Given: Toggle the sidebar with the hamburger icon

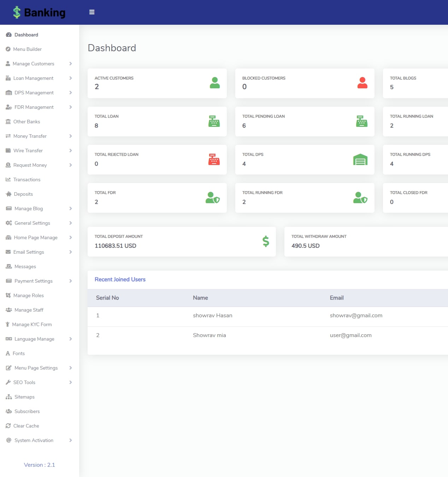Looking at the screenshot, I should [92, 12].
